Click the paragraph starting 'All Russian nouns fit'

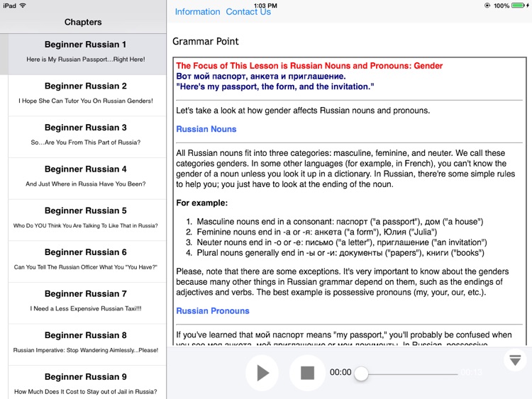click(x=345, y=169)
